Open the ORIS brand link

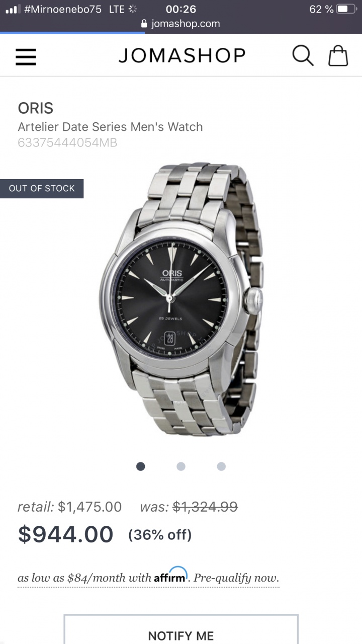35,108
